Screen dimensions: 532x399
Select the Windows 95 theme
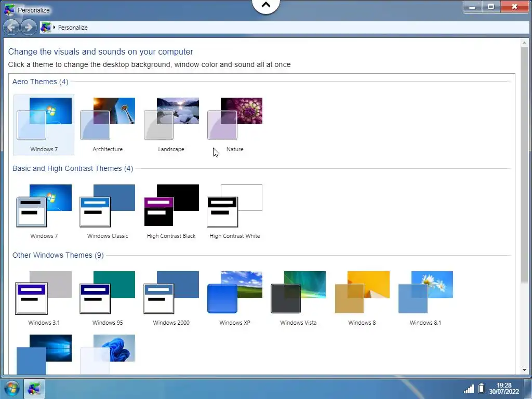point(108,299)
